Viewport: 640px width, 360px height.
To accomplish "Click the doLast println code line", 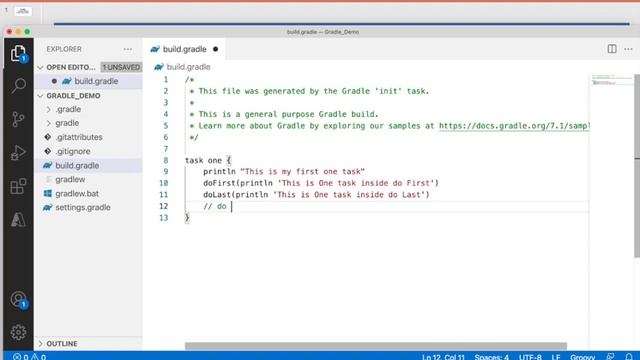I will (x=316, y=195).
